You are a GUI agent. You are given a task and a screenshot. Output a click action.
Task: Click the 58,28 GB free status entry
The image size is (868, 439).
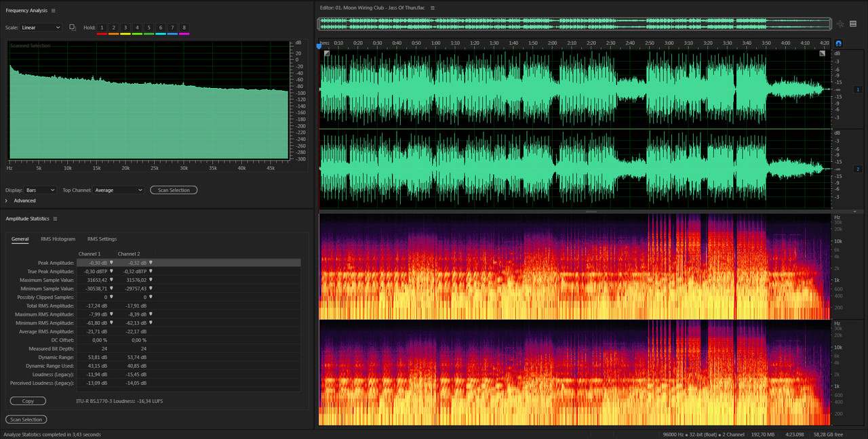coord(828,434)
